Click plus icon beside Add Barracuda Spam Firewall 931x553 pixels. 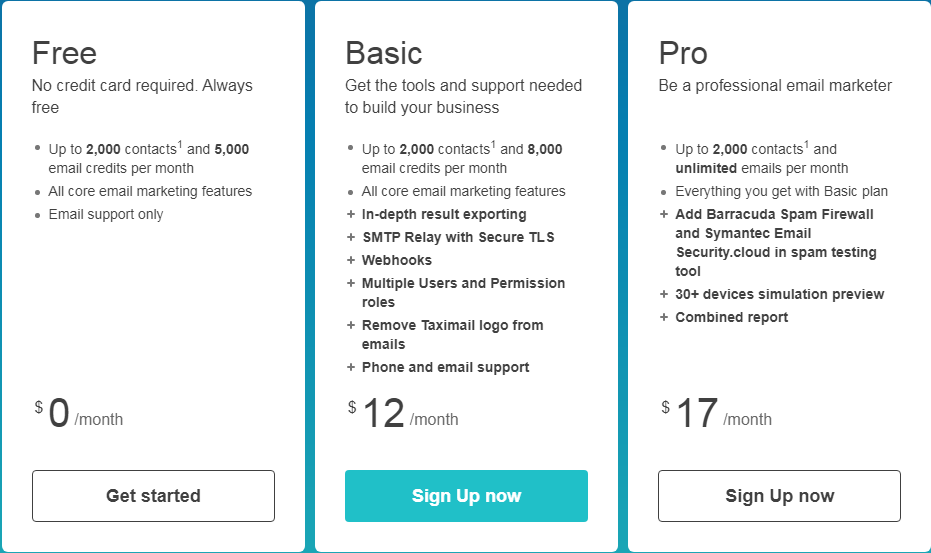tap(664, 214)
